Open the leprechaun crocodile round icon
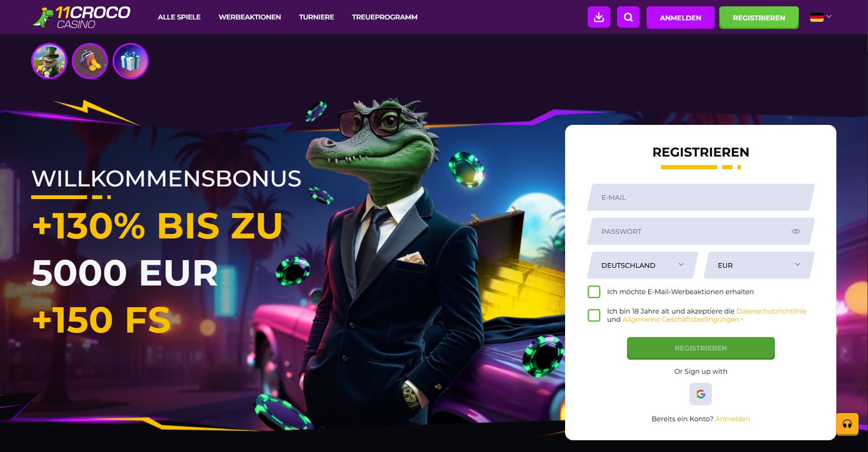This screenshot has height=452, width=868. tap(49, 61)
